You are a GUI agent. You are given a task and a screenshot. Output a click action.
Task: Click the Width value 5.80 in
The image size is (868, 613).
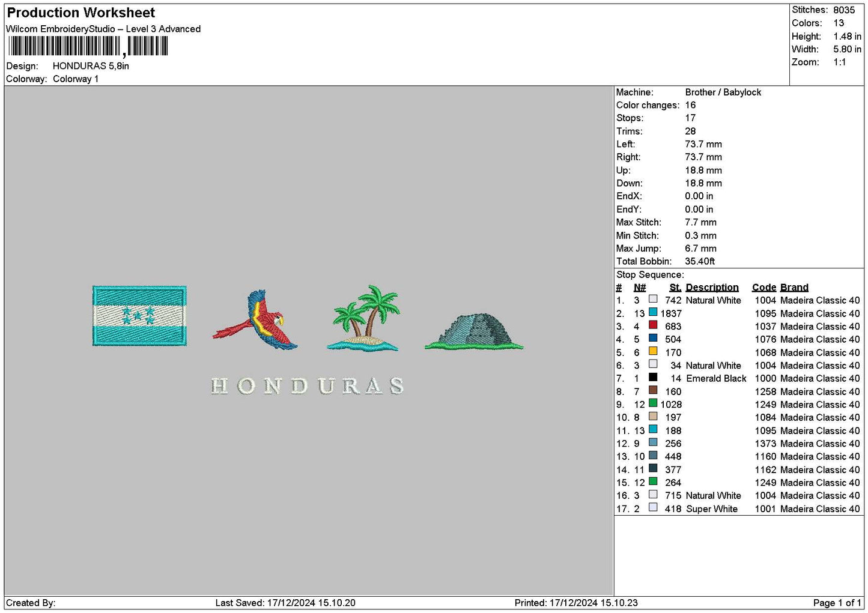pyautogui.click(x=847, y=49)
